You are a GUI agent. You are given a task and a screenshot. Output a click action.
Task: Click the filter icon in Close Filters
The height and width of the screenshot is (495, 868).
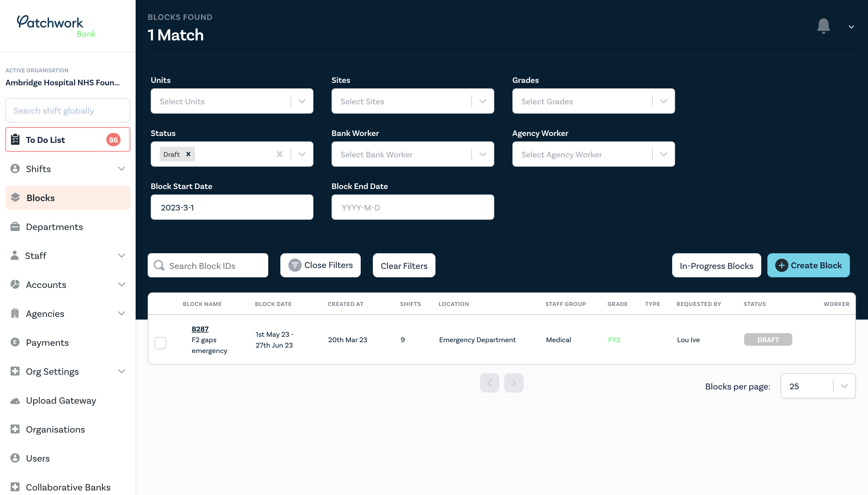point(295,265)
